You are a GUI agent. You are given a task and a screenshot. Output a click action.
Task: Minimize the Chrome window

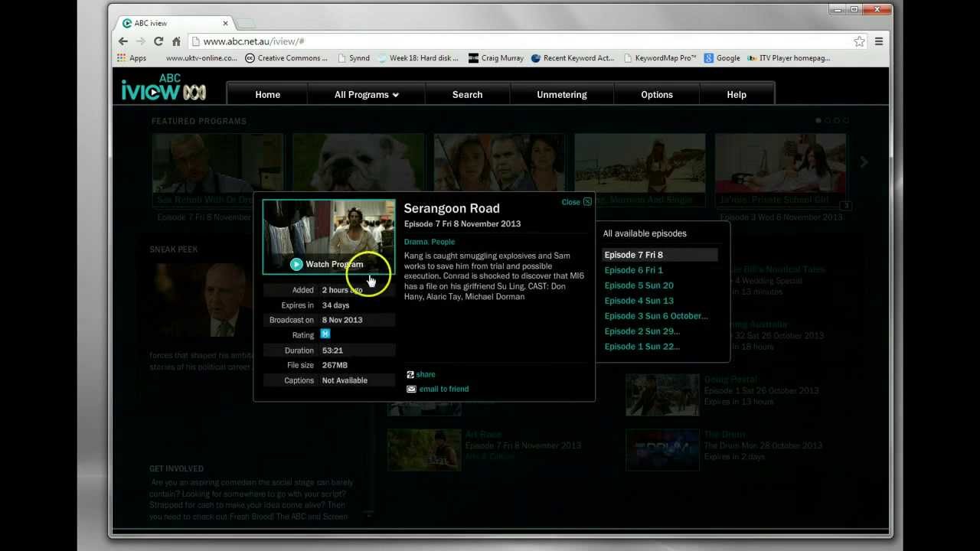[x=838, y=9]
